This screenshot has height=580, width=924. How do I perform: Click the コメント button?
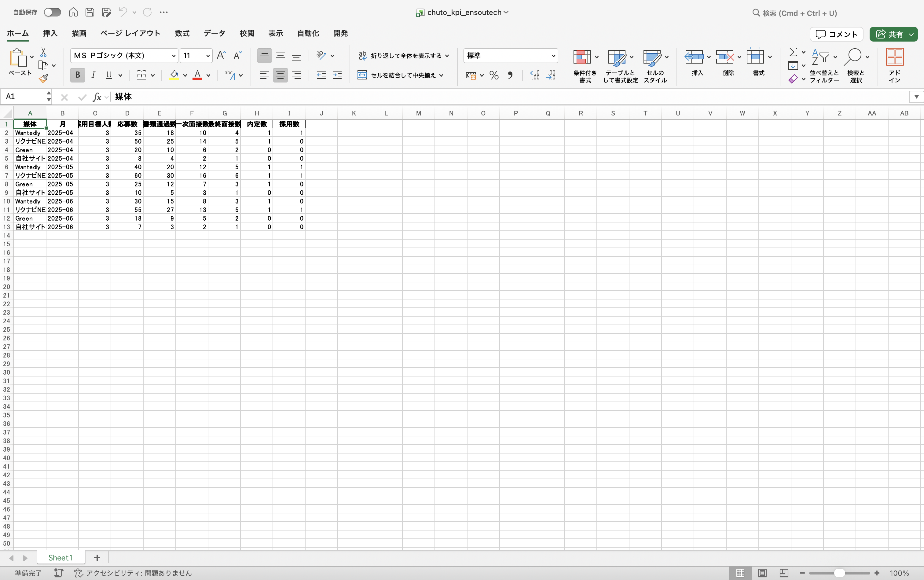(x=836, y=34)
